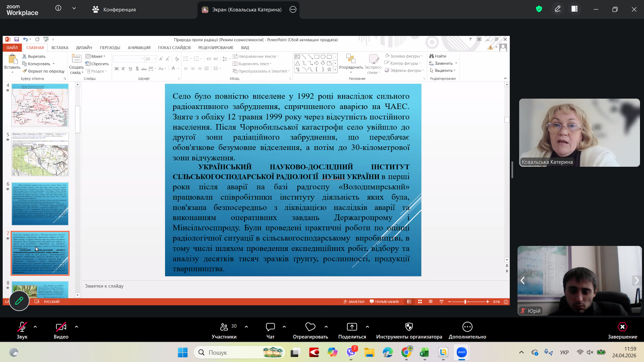644x362 pixels.
Task: Unmute the microphone audio
Action: [22, 330]
